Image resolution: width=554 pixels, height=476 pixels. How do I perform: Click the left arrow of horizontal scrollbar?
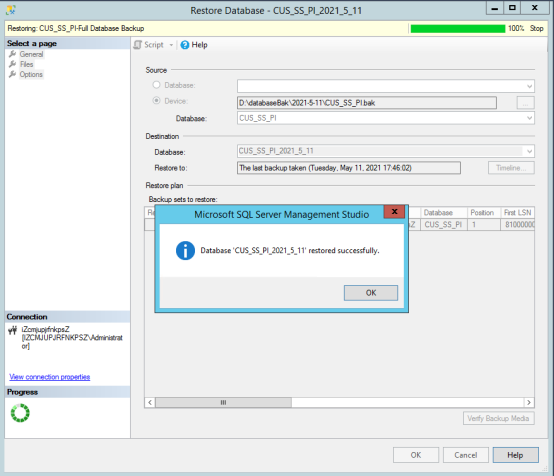[x=150, y=402]
